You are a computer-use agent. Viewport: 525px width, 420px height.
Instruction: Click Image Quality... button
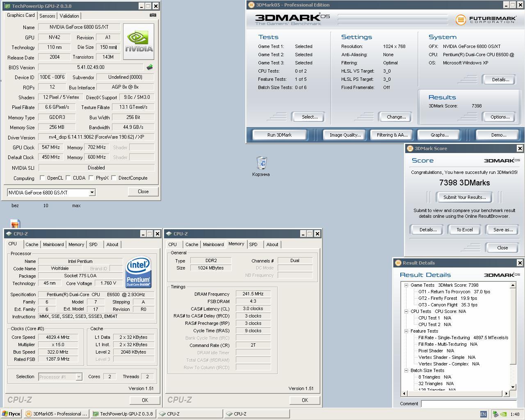pyautogui.click(x=345, y=135)
